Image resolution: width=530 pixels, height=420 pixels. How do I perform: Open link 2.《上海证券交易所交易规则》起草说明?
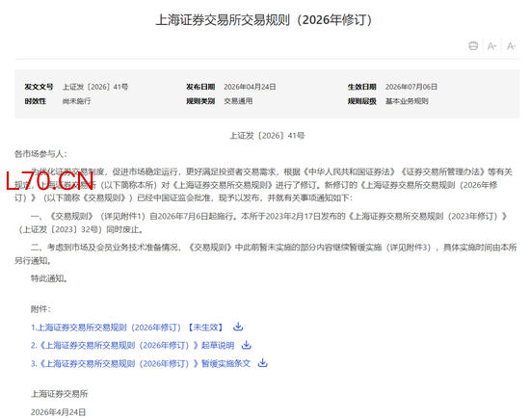(133, 345)
